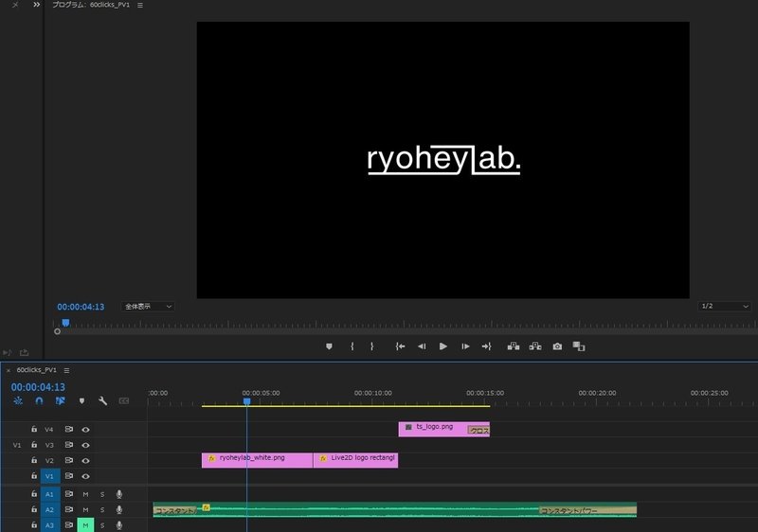Open zoom level dropdown 全体表示
The image size is (758, 532).
(x=148, y=306)
